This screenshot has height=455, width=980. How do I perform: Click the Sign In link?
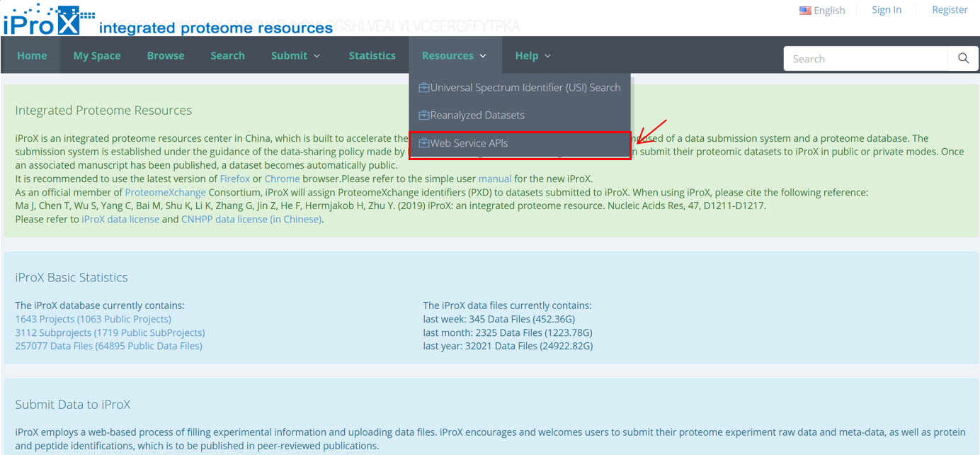(886, 10)
